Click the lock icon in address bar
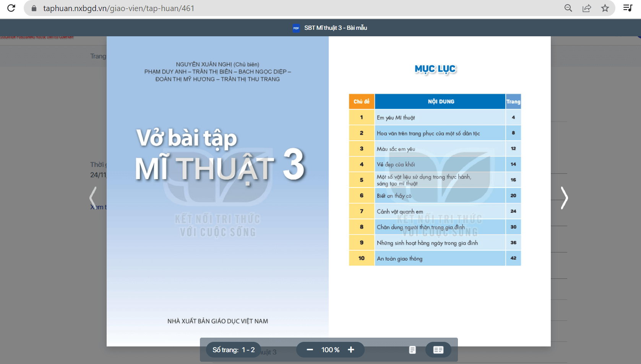 pyautogui.click(x=34, y=8)
